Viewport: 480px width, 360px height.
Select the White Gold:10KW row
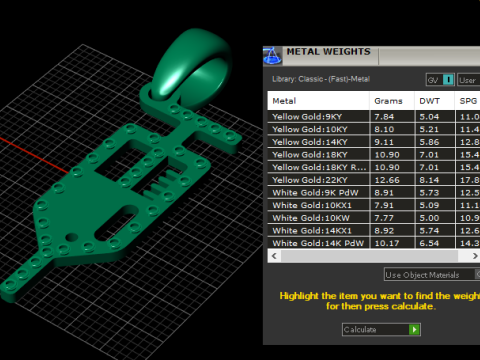[374, 218]
